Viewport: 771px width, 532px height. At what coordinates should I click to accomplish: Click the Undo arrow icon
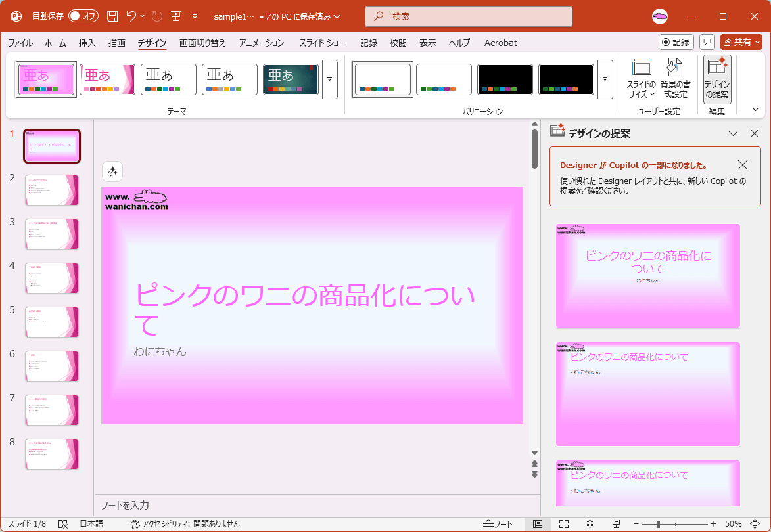click(131, 16)
